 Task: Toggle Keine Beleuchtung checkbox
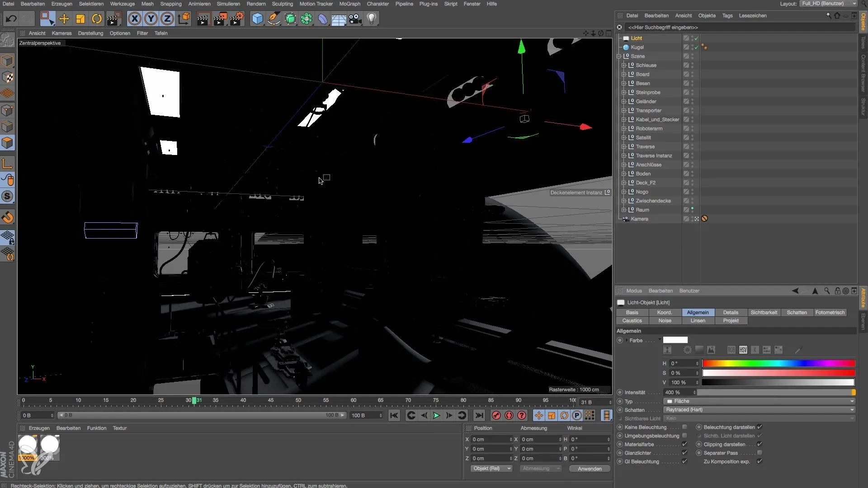coord(684,427)
